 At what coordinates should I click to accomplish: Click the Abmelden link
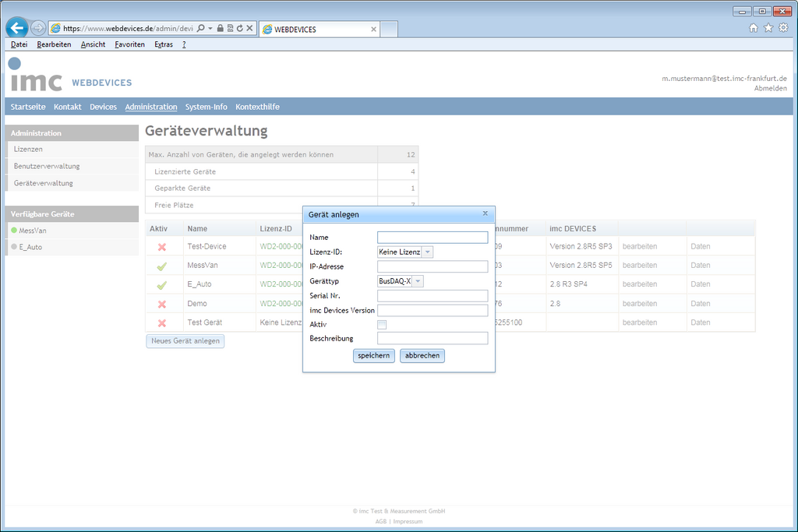pos(770,88)
